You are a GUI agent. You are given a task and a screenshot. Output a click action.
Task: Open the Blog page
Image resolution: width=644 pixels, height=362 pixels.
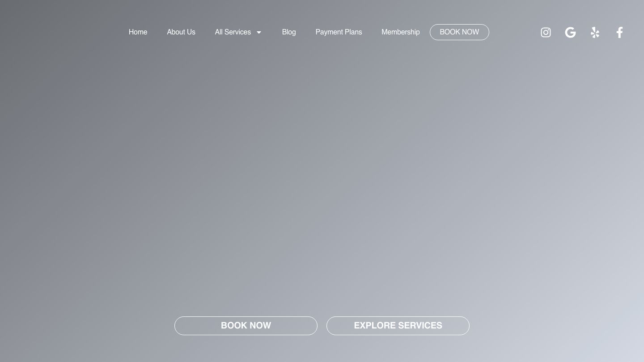(x=289, y=32)
